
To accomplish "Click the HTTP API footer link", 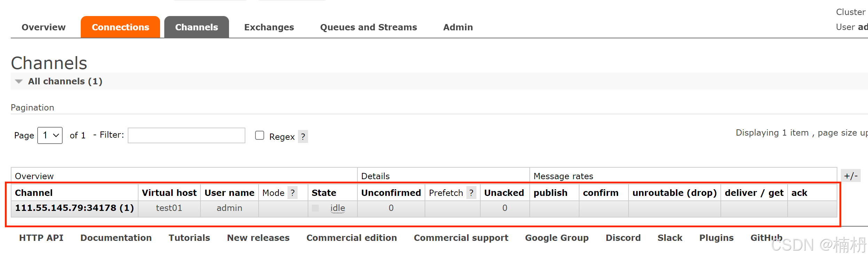I will [x=41, y=238].
